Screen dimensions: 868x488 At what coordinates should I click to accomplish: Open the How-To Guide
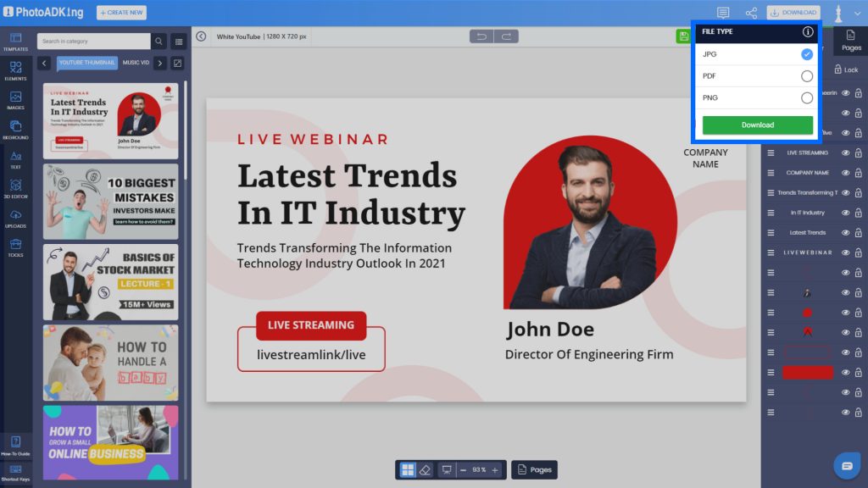tap(15, 446)
